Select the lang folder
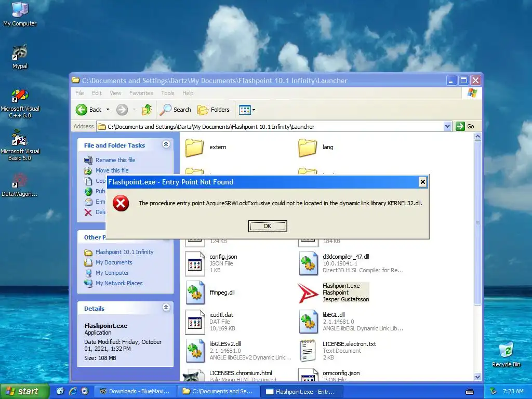532x399 pixels. 308,148
